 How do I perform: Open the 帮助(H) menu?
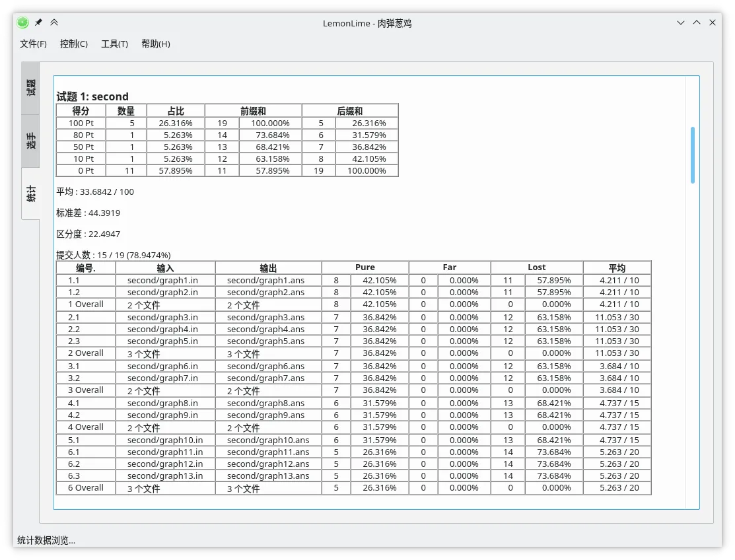coord(155,44)
